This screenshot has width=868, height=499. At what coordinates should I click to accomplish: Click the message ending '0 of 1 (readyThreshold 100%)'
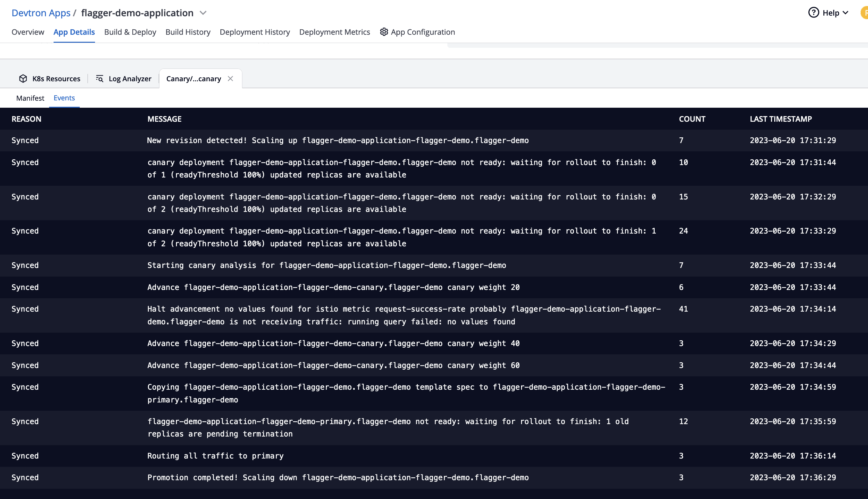pos(401,169)
